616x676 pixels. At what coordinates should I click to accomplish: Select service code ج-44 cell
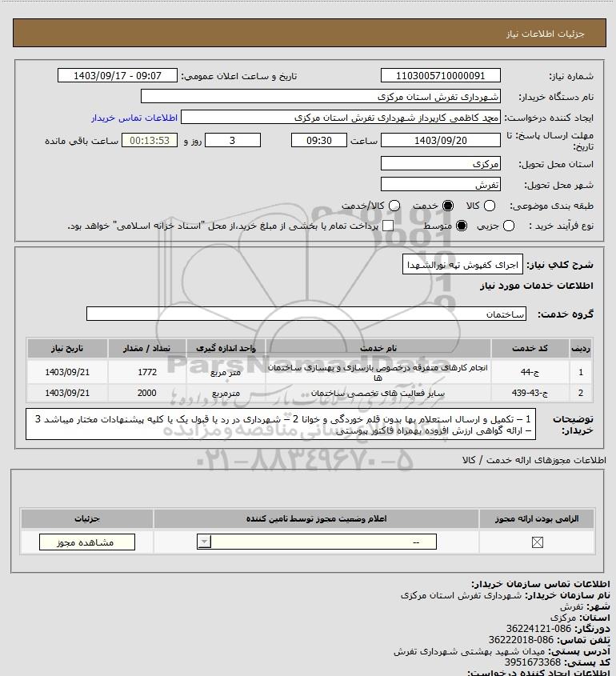coord(530,372)
